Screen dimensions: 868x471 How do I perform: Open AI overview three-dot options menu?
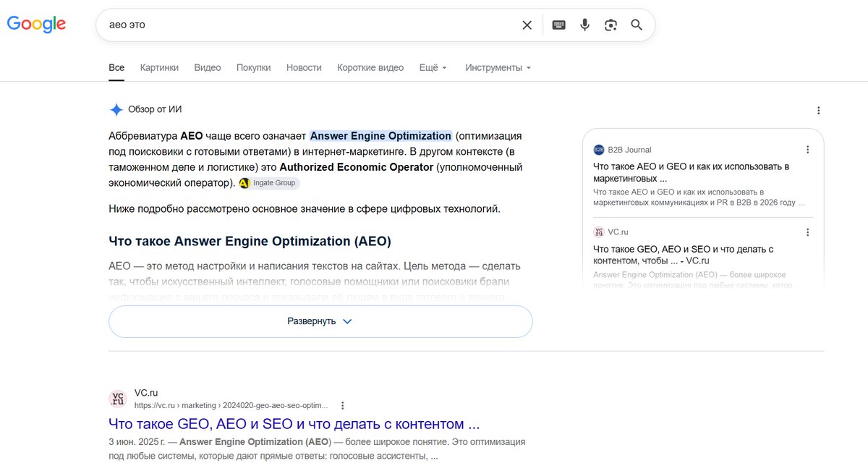(818, 111)
